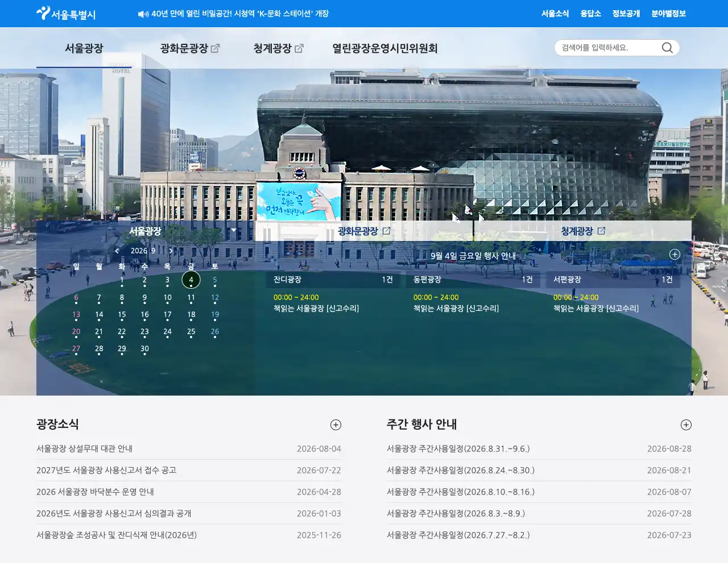
Task: Select calendar date 15
Action: click(x=122, y=315)
